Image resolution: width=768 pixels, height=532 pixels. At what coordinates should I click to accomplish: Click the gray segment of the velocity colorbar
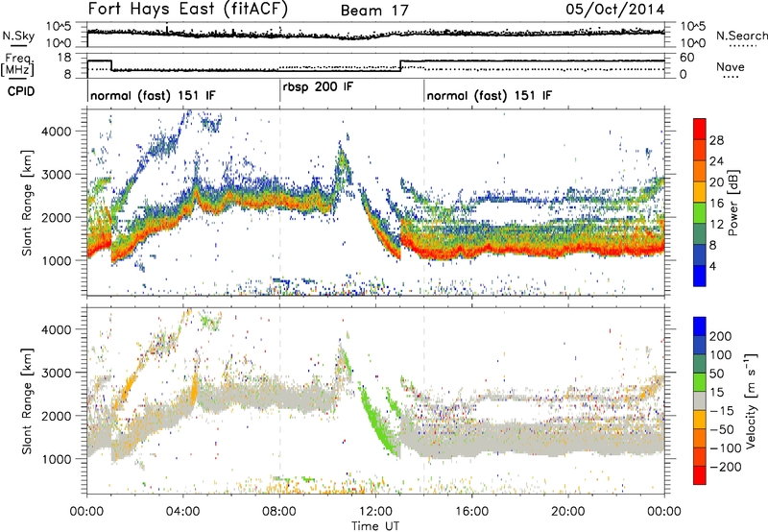(700, 401)
